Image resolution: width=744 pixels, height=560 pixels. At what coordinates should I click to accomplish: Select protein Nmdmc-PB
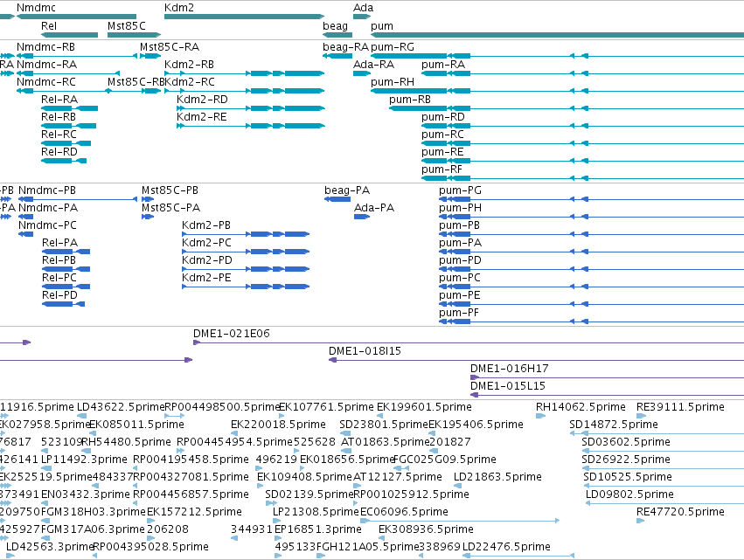pos(78,199)
